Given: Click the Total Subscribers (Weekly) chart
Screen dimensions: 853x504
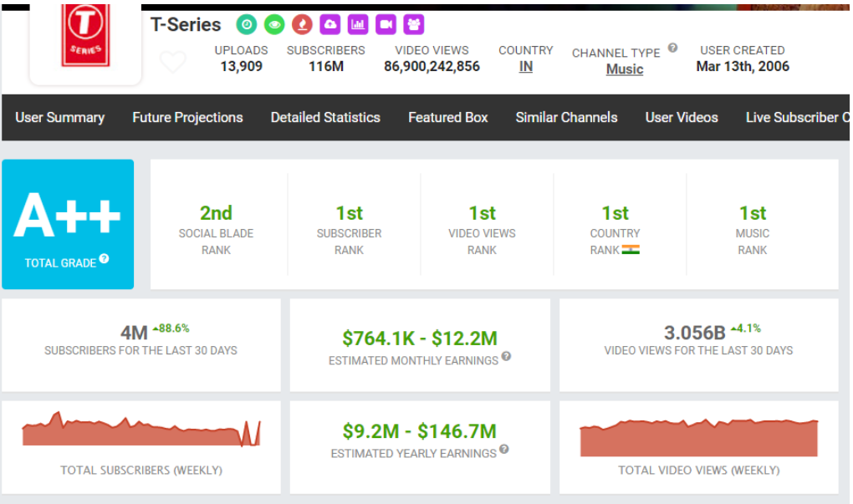Looking at the screenshot, I should click(141, 429).
